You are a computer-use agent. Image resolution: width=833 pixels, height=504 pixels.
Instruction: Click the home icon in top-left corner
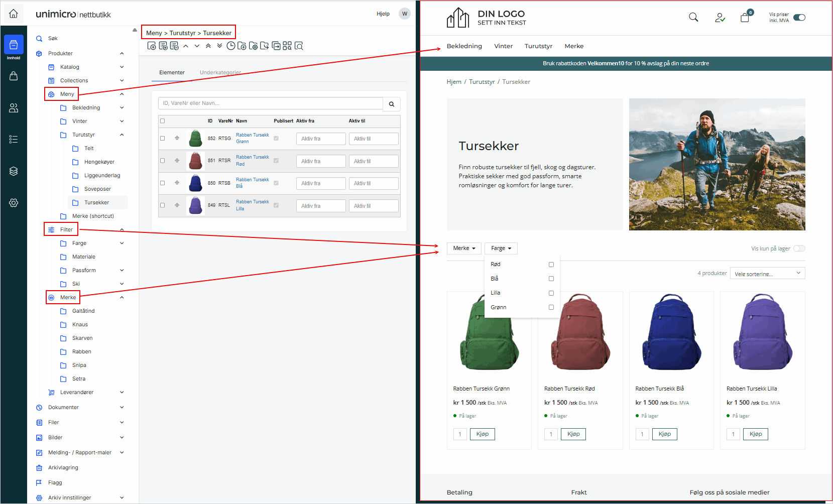point(14,14)
